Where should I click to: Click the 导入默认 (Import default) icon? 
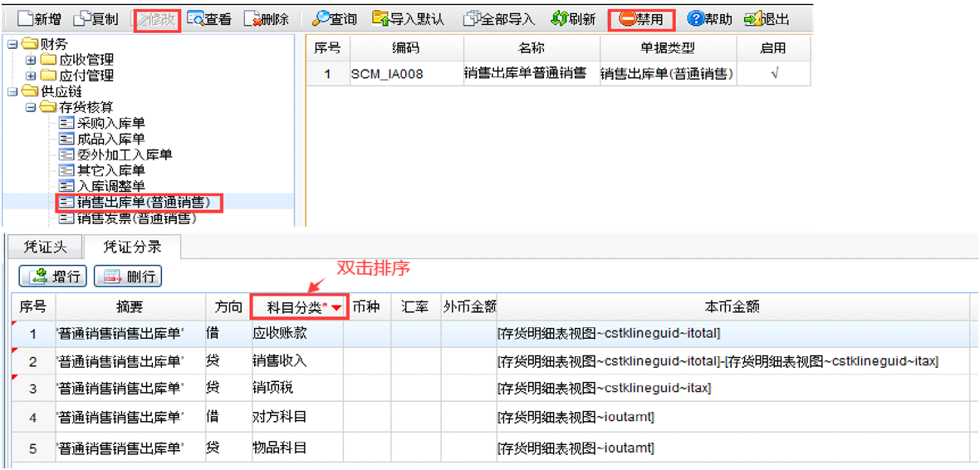pos(381,19)
